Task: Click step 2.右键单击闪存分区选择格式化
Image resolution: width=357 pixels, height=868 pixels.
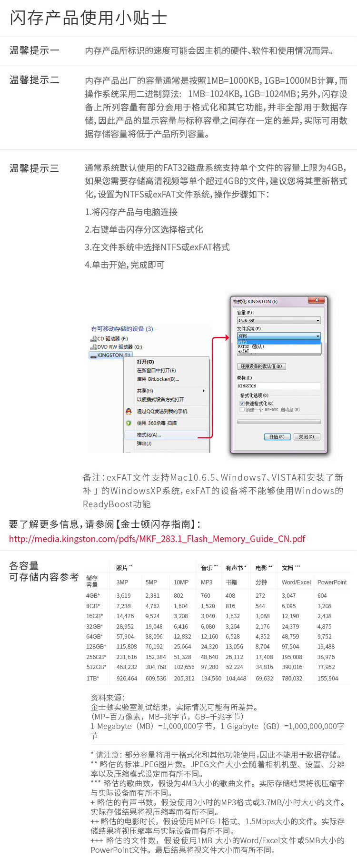Action: [144, 230]
